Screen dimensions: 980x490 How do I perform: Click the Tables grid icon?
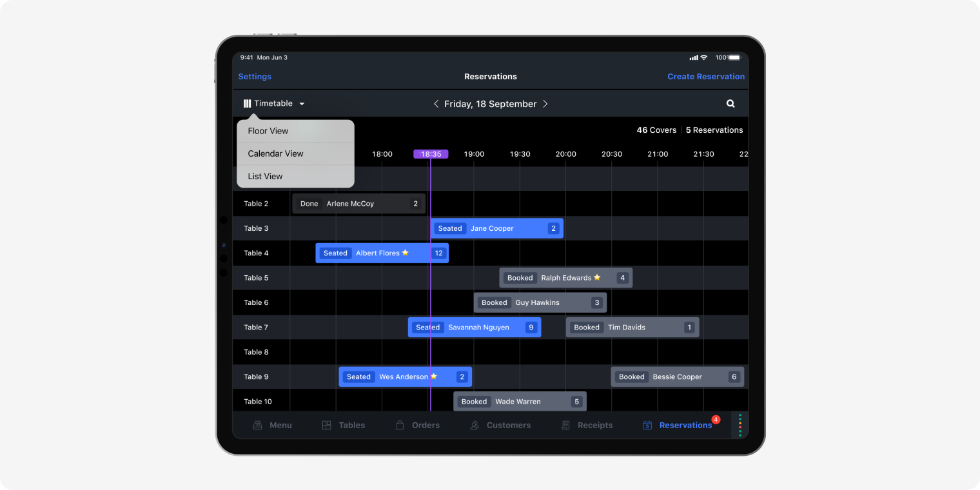(327, 426)
